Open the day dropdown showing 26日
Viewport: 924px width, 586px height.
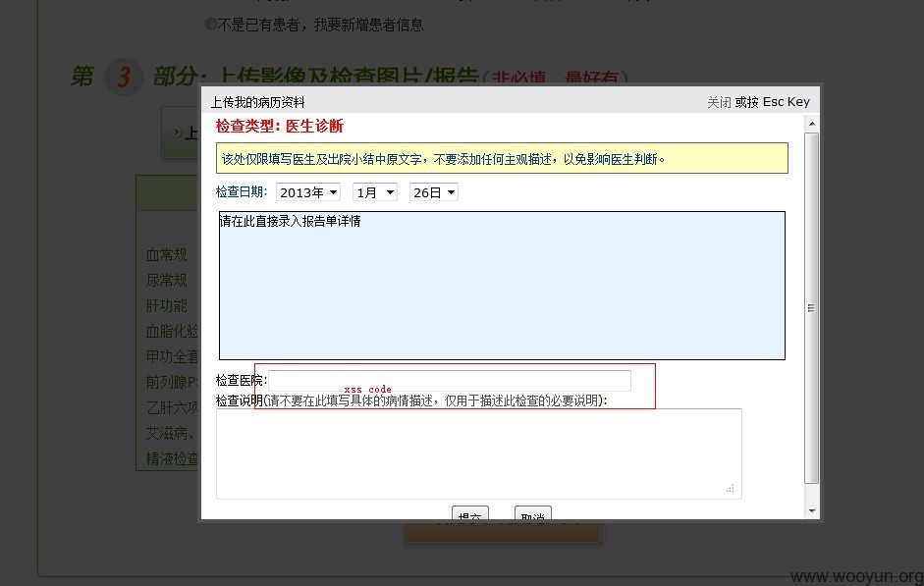point(434,192)
